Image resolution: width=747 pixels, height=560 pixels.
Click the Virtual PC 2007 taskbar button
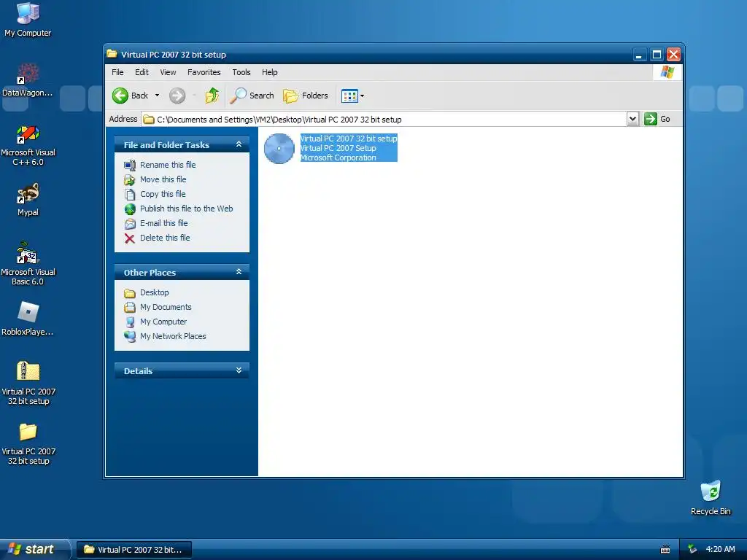134,550
